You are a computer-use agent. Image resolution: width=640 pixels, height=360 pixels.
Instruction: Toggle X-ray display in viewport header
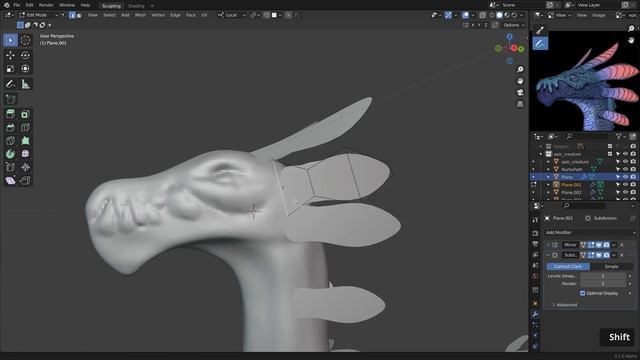pyautogui.click(x=482, y=15)
